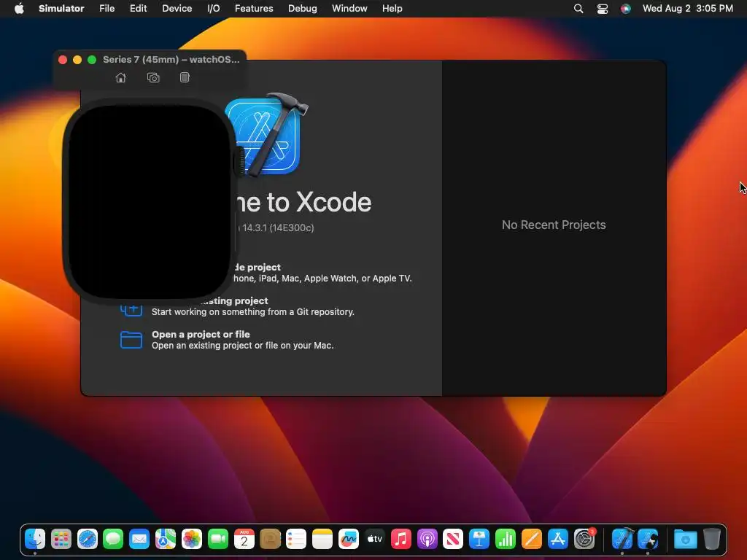The height and width of the screenshot is (560, 747).
Task: Open Mail from the Dock
Action: pyautogui.click(x=139, y=539)
